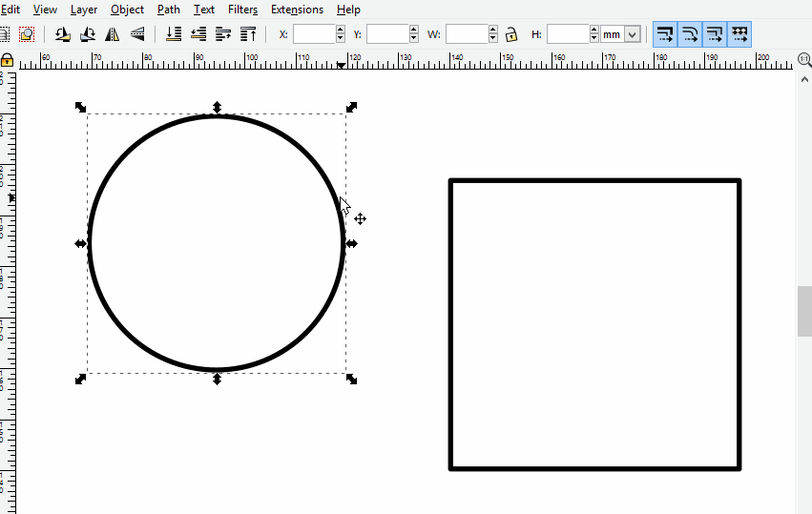Rotate selection 90° counter-clockwise
The image size is (812, 514).
coord(62,34)
